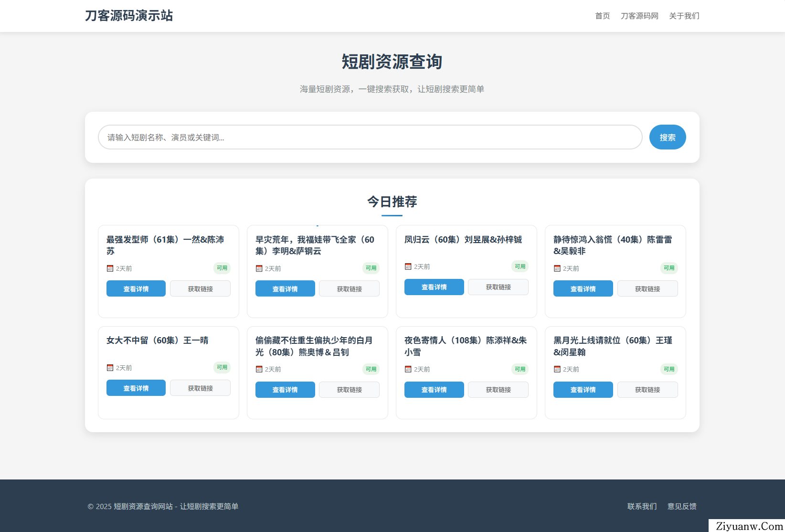The height and width of the screenshot is (532, 785).
Task: Get link for 凤归云 (60集)
Action: tap(498, 287)
